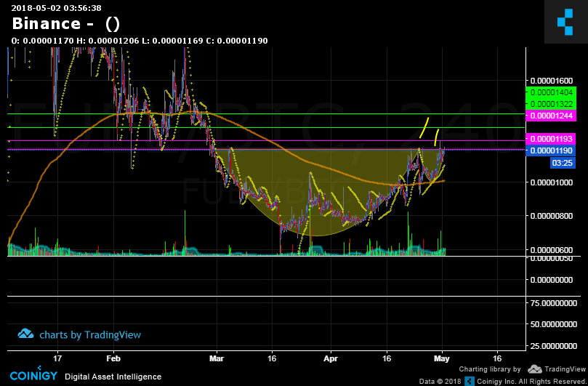Click the 0.00001600 tick on price axis
The width and height of the screenshot is (588, 386).
(554, 81)
